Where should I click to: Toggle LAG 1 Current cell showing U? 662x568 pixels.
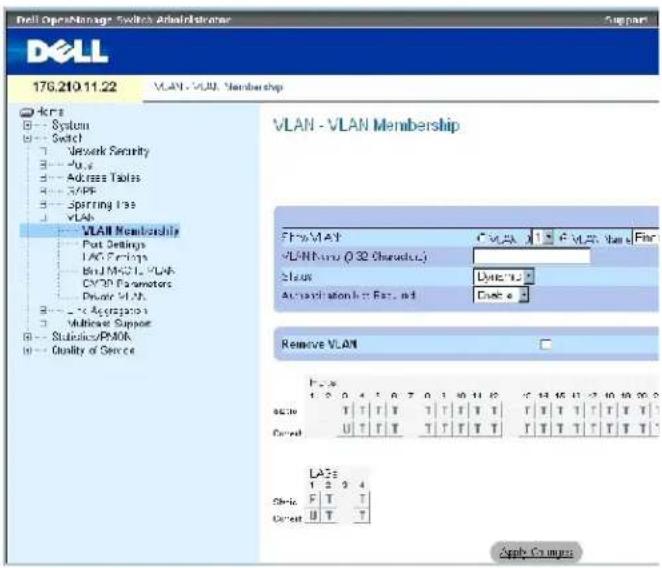tap(313, 516)
